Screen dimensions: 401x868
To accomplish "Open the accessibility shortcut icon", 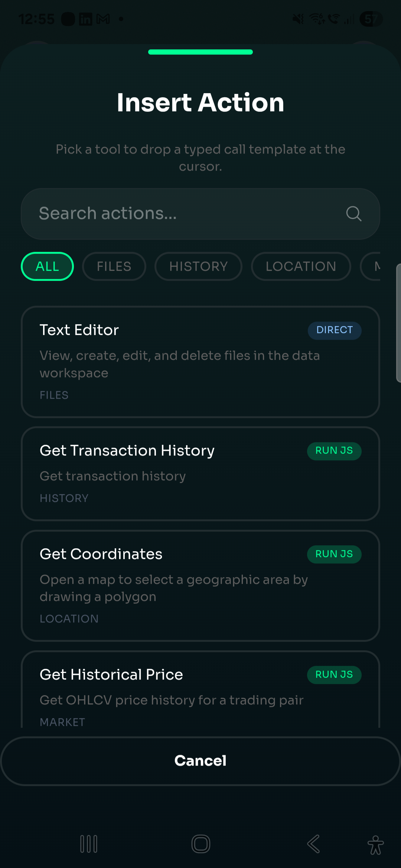I will point(375,845).
